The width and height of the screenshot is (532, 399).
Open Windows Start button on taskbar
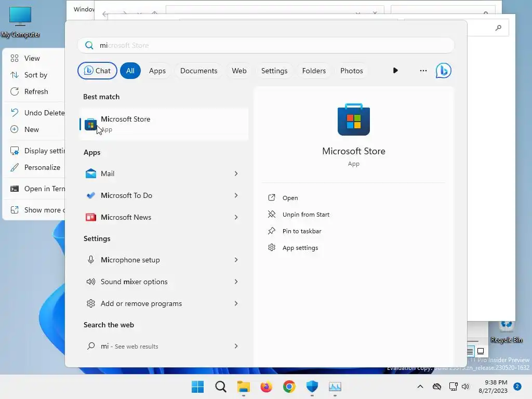click(197, 387)
